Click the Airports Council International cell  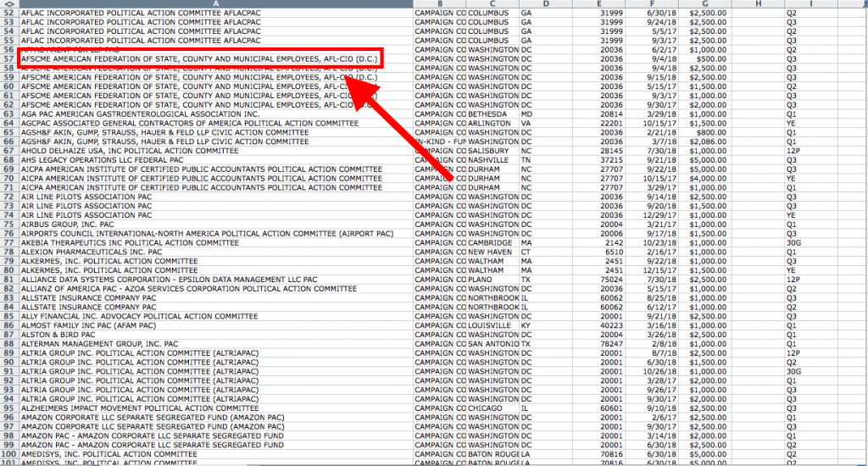(x=216, y=234)
